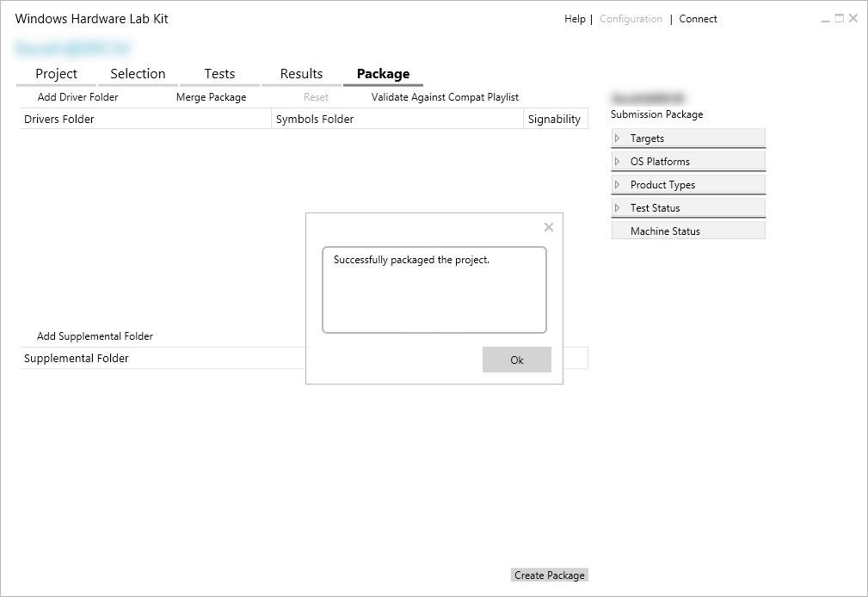Close the Windows Hardware Lab Kit window
The image size is (868, 597).
[853, 18]
